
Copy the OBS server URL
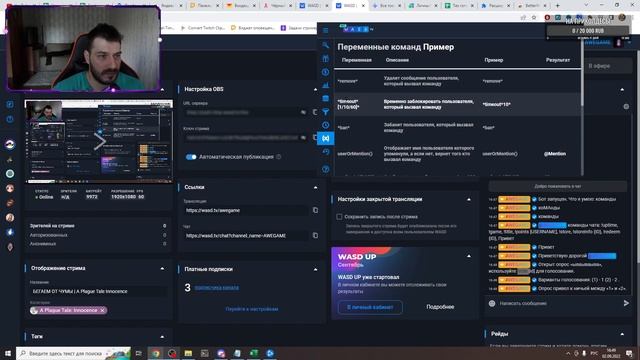pos(315,112)
